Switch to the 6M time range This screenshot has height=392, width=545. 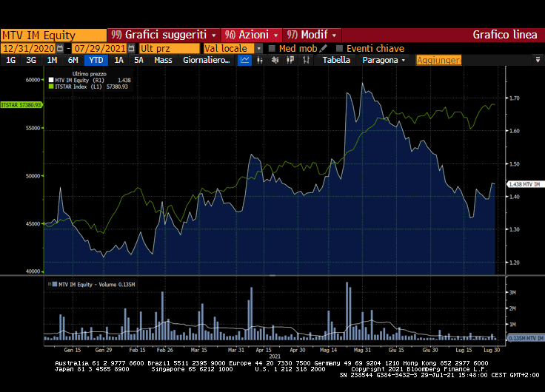pyautogui.click(x=73, y=61)
